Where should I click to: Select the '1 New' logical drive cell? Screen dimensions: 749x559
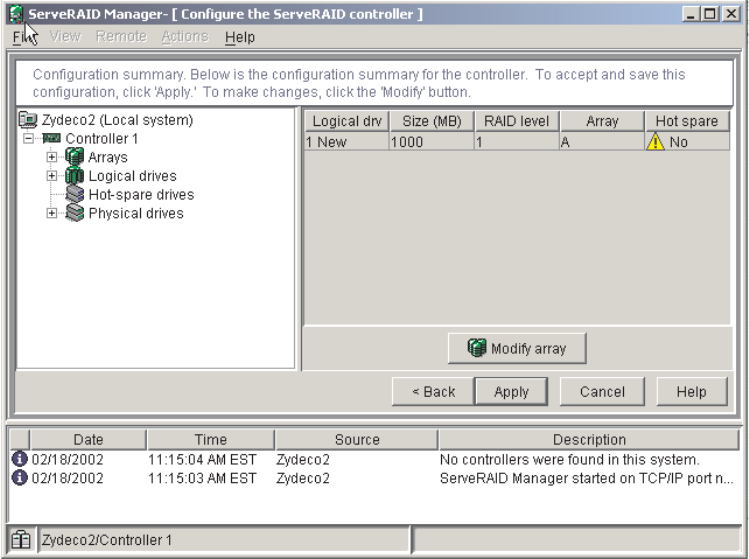(x=347, y=142)
